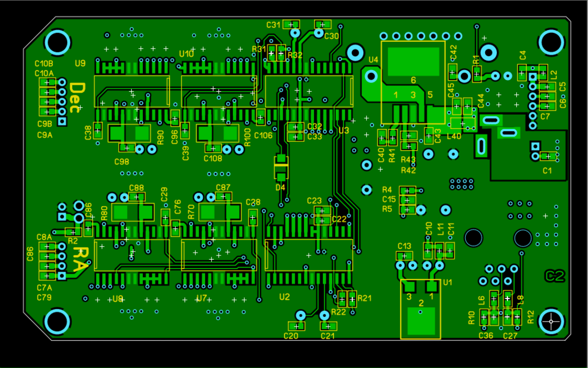Click the C6 capacitor label
Screen dimensions: 588x368
[x=563, y=103]
